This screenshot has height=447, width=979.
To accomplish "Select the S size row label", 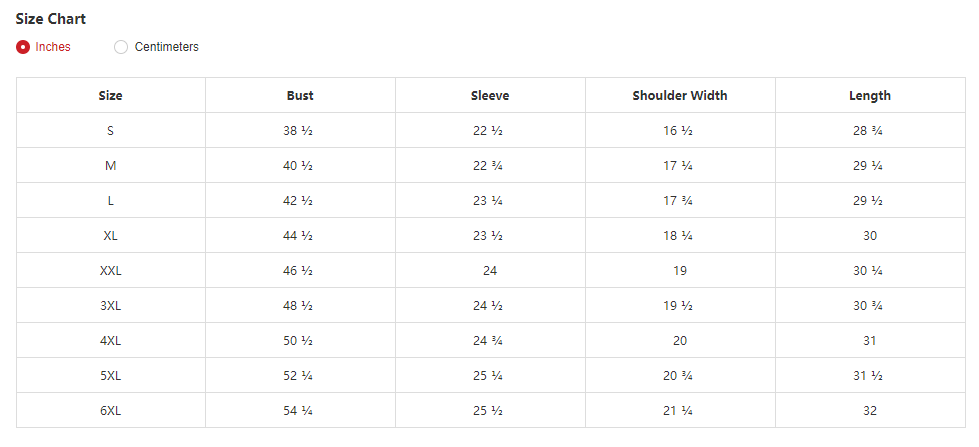I will pyautogui.click(x=110, y=131).
